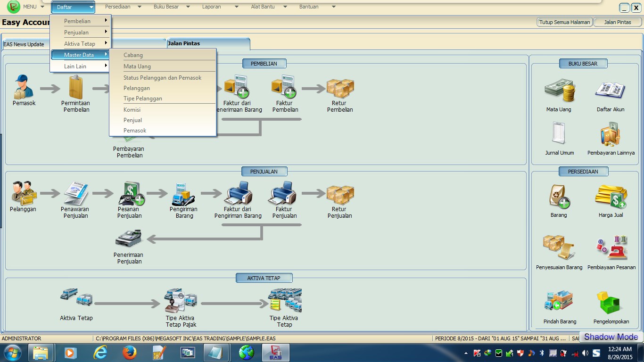The height and width of the screenshot is (362, 644).
Task: Choose Tipe Pelanggan menu entry
Action: click(163, 99)
